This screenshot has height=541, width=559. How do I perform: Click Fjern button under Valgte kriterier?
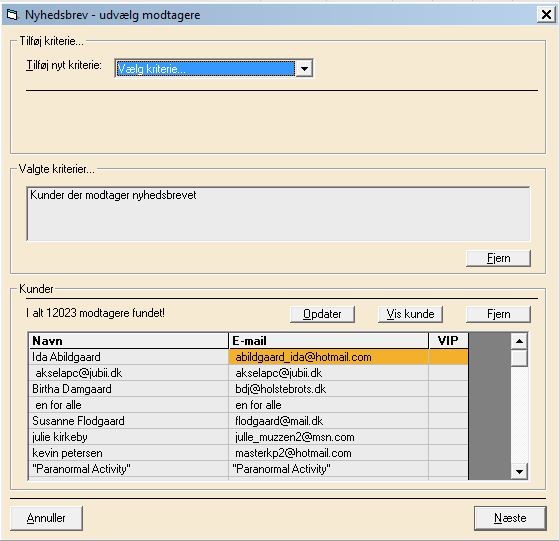pyautogui.click(x=498, y=258)
